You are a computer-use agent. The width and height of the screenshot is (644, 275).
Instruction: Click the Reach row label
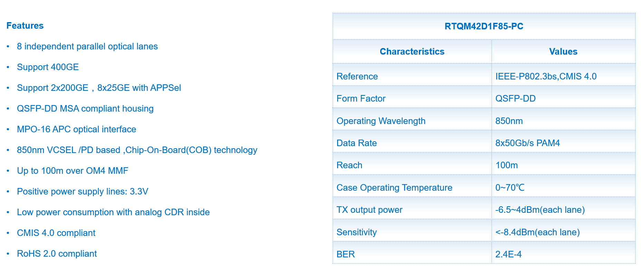point(349,165)
